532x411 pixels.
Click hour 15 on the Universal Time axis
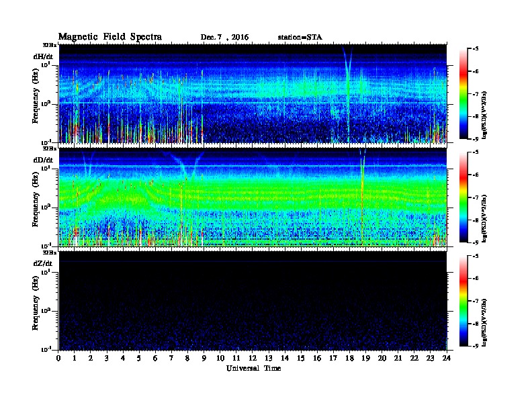point(301,358)
